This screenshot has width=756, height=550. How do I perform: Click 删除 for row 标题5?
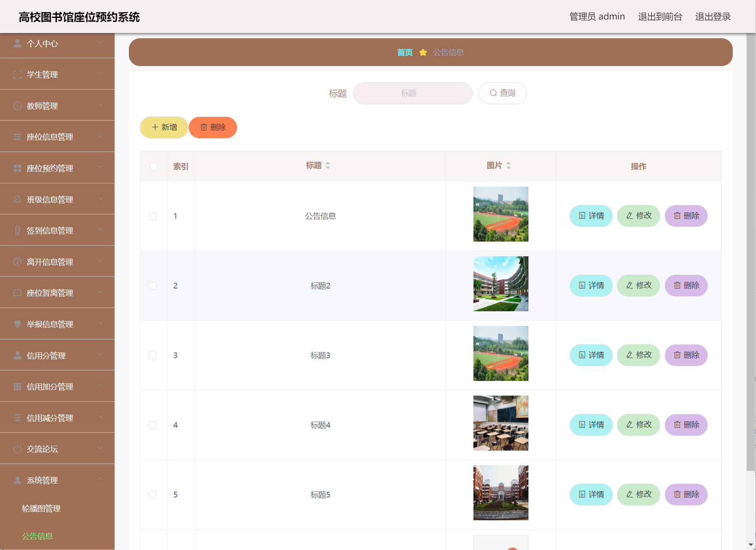tap(686, 495)
